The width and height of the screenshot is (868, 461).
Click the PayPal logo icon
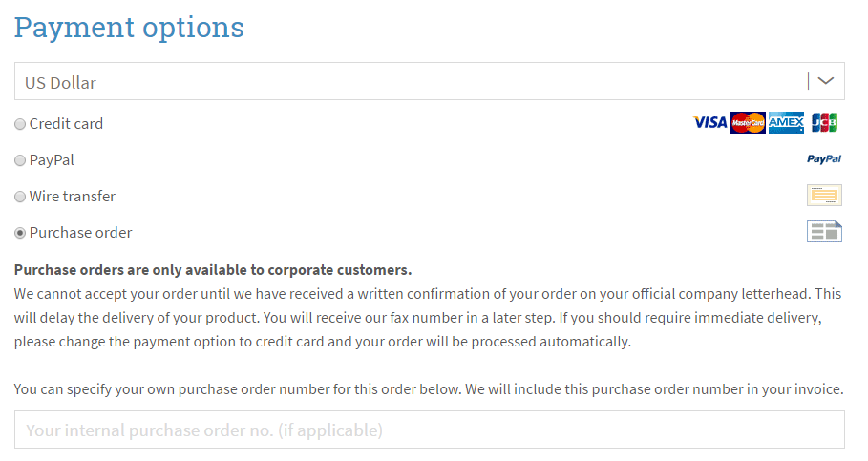(824, 159)
